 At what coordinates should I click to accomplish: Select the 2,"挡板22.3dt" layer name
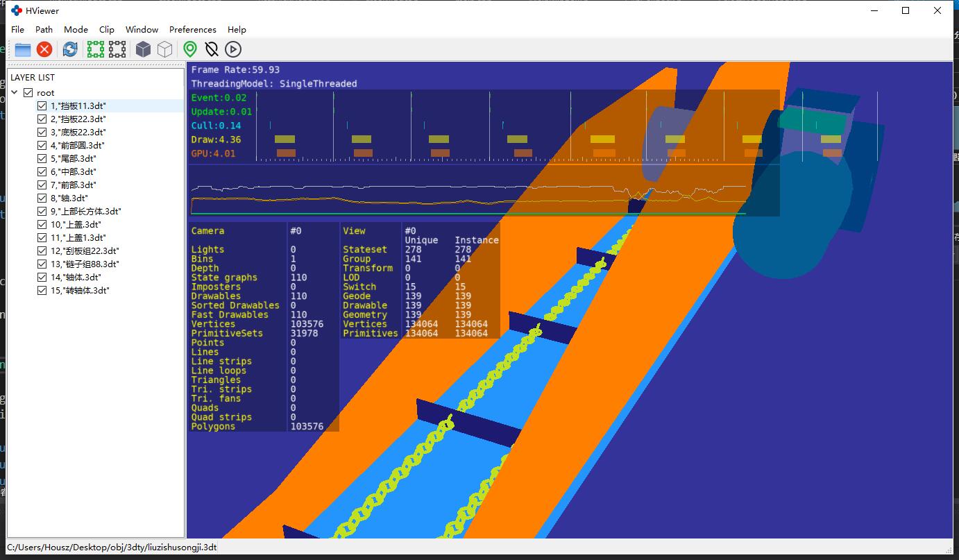(78, 119)
